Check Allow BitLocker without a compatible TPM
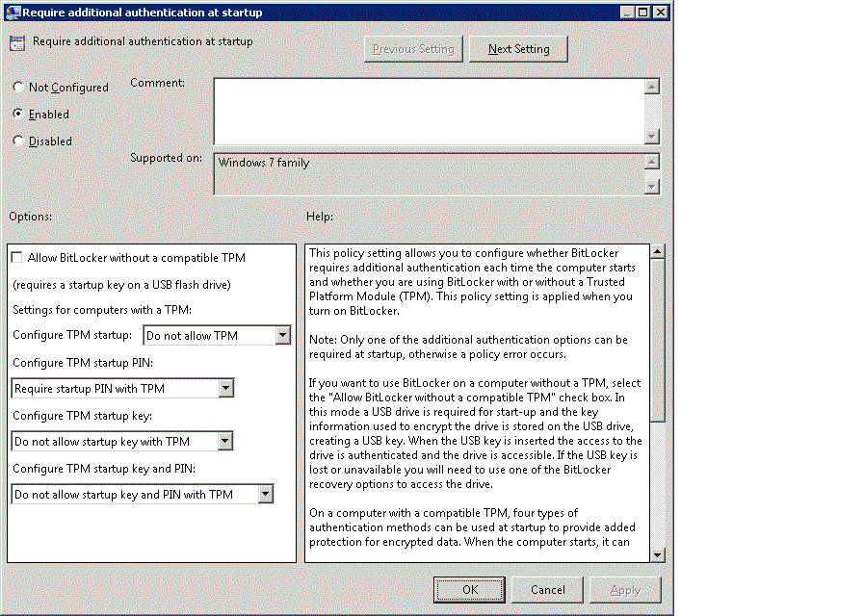 (x=15, y=257)
